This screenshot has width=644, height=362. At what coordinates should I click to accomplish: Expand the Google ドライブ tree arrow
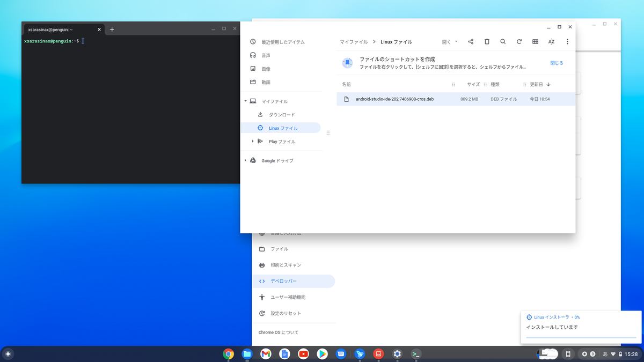(x=245, y=160)
